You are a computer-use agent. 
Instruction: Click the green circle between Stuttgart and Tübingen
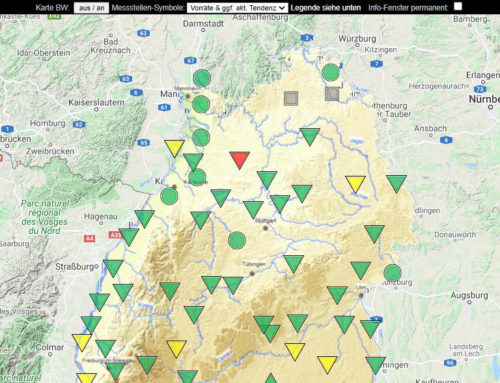pos(237,240)
